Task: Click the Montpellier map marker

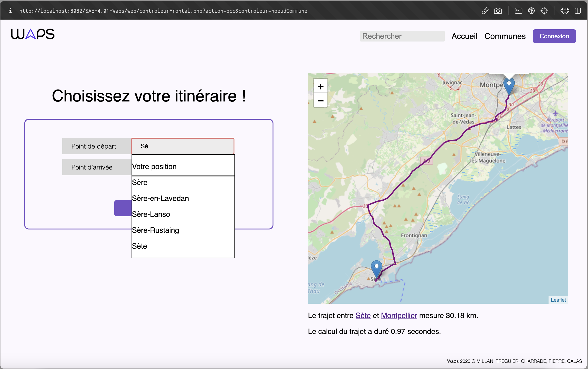Action: [509, 86]
